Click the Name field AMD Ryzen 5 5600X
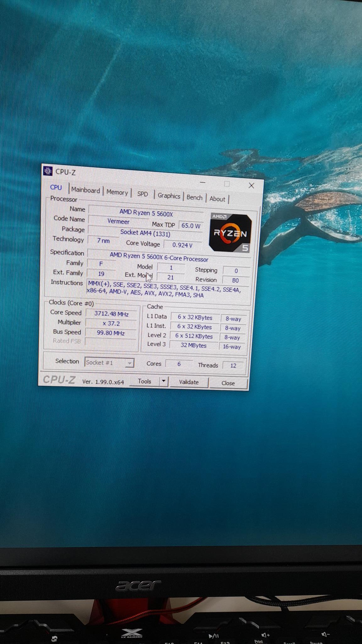Image resolution: width=362 pixels, height=644 pixels. click(146, 213)
